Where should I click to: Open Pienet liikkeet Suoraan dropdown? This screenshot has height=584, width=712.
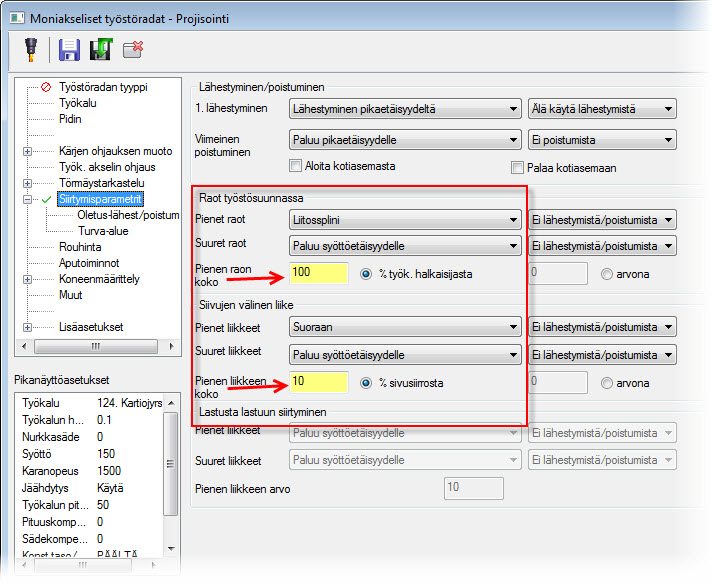click(405, 327)
